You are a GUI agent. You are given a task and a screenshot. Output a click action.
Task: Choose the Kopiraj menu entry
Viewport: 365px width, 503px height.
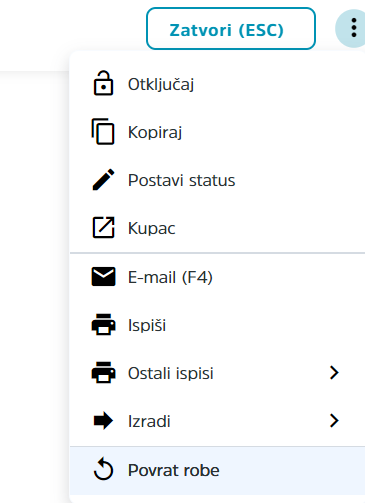pos(217,132)
